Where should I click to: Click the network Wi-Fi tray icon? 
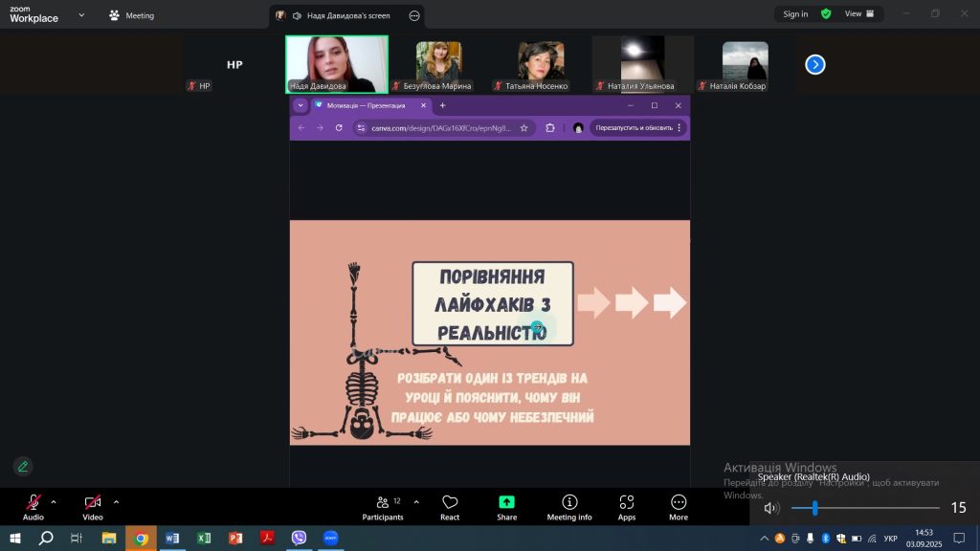point(872,538)
